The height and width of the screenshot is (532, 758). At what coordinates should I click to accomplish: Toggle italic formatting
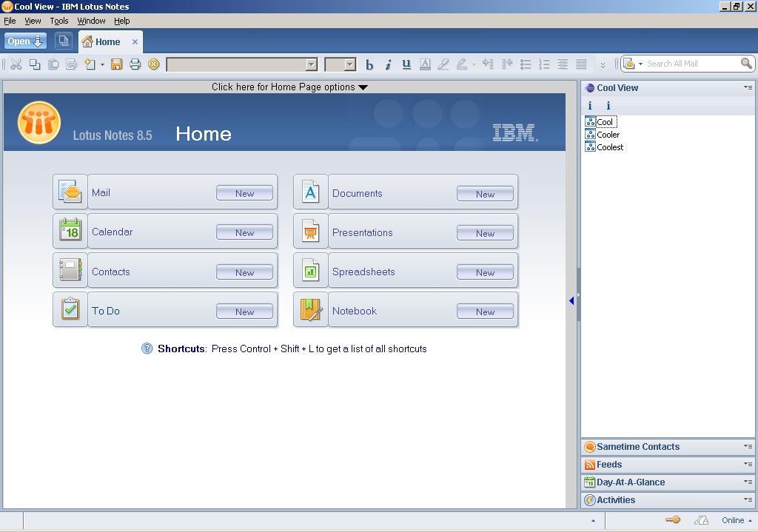tap(388, 64)
